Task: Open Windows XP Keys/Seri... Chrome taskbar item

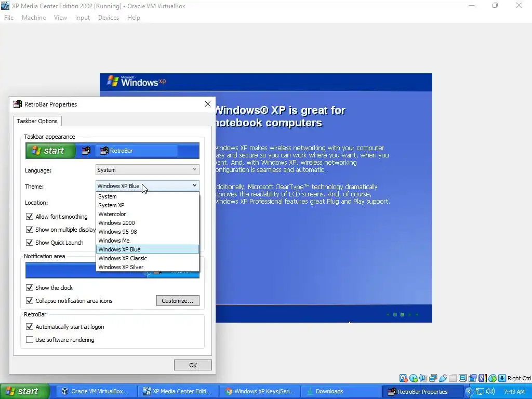Action: click(x=260, y=391)
